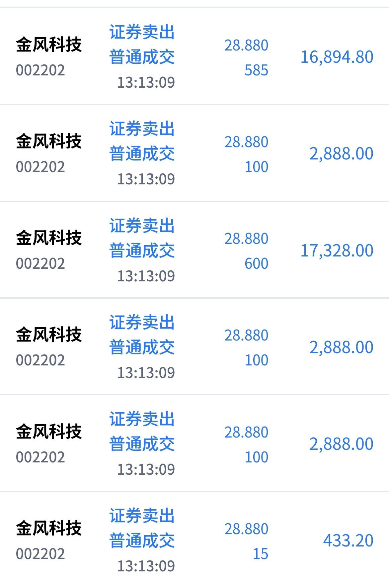Select the 15 share quantity

(x=260, y=554)
